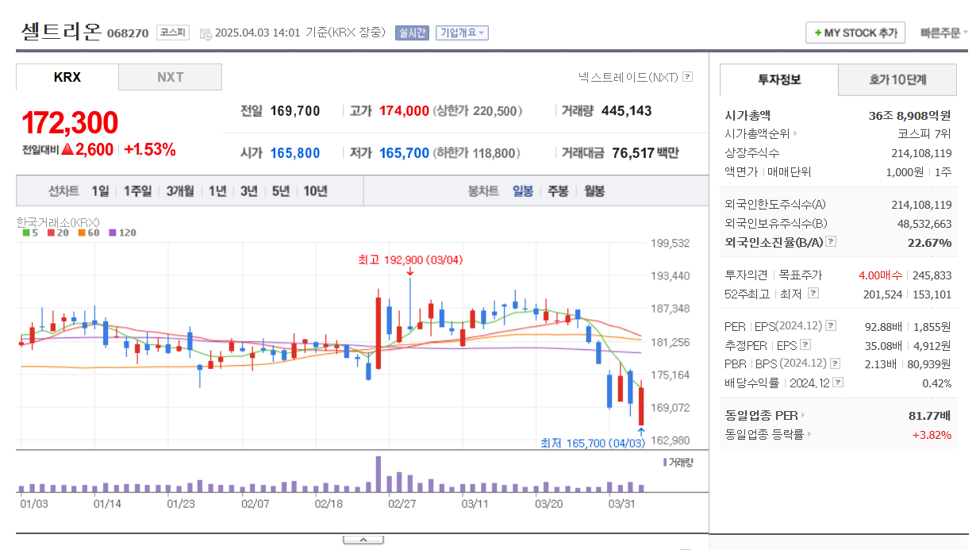
Task: Click the 한국거래소(KRX) chart label
Action: click(58, 222)
